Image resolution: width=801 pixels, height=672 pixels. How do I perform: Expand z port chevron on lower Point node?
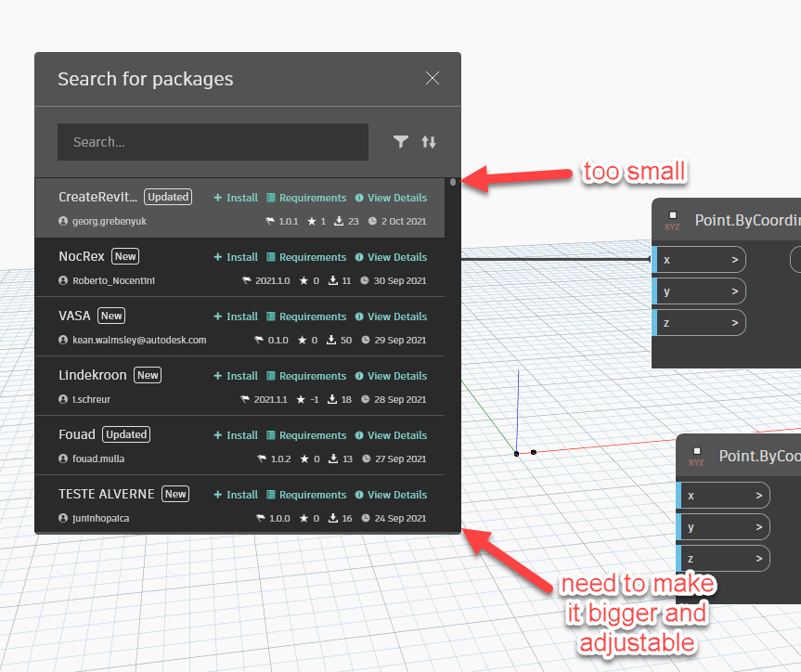758,559
